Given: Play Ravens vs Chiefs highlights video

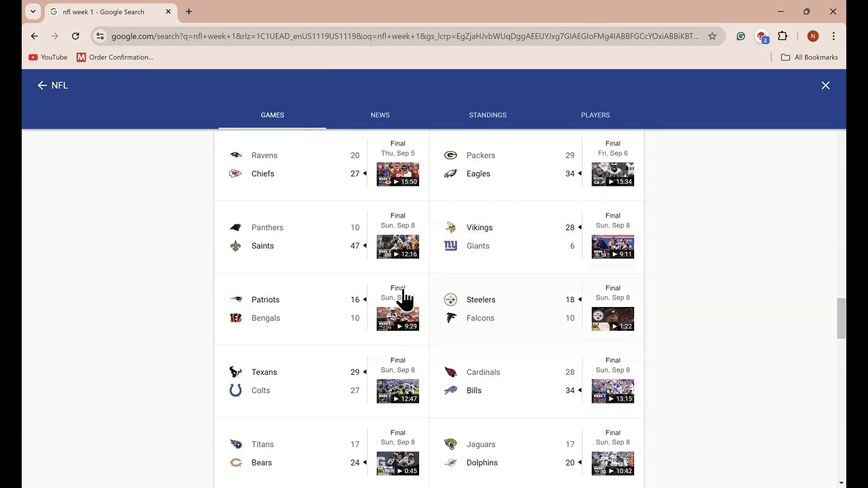Looking at the screenshot, I should point(398,174).
